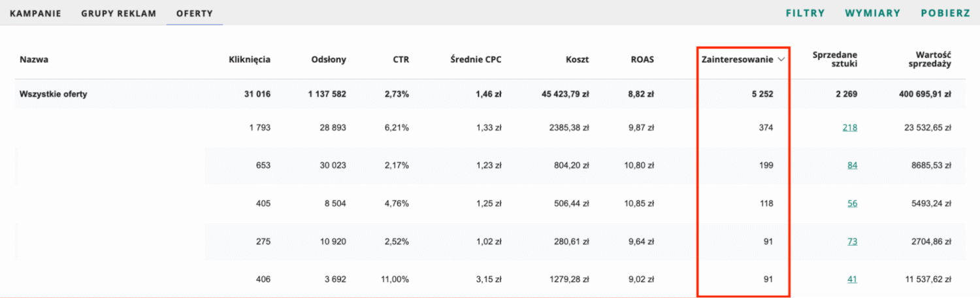This screenshot has width=980, height=298.
Task: Click the Nazwa column header
Action: pyautogui.click(x=34, y=59)
